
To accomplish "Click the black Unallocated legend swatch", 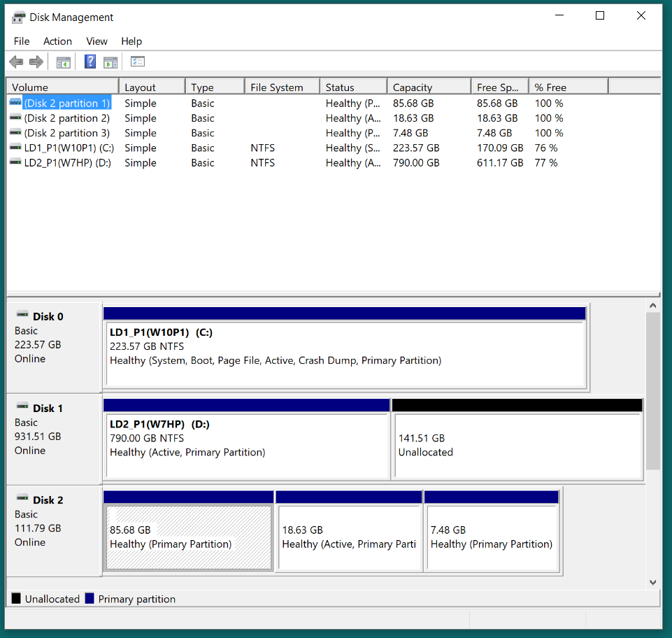I will (x=16, y=599).
